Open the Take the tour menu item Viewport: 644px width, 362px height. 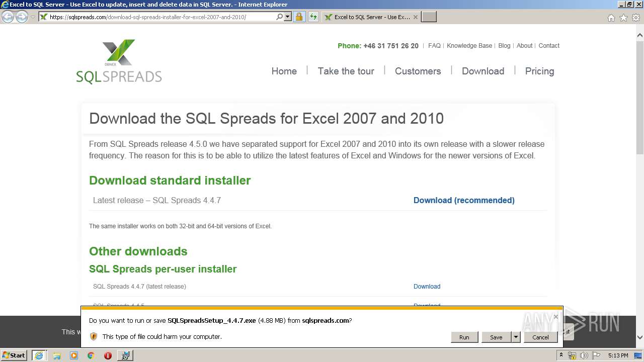346,71
